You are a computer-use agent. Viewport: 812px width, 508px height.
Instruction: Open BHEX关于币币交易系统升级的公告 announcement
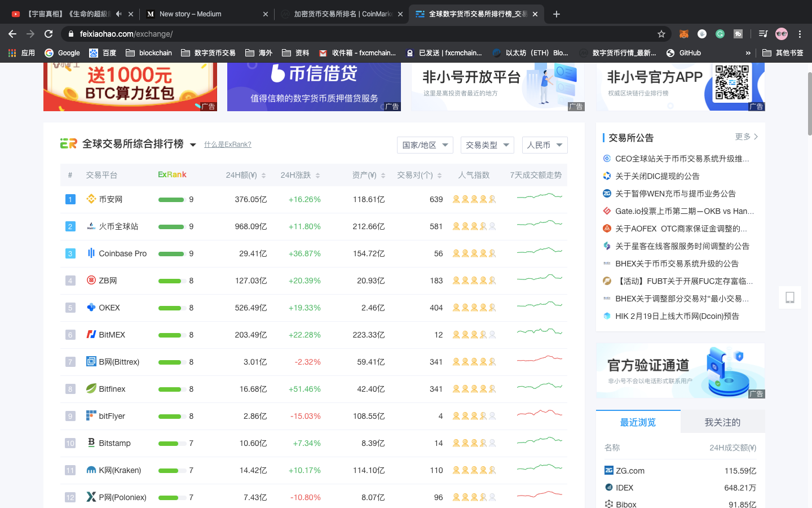(677, 264)
